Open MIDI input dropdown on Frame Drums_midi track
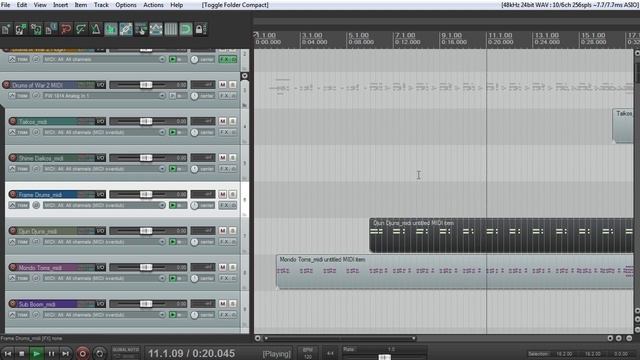Image resolution: width=640 pixels, height=360 pixels. click(104, 205)
